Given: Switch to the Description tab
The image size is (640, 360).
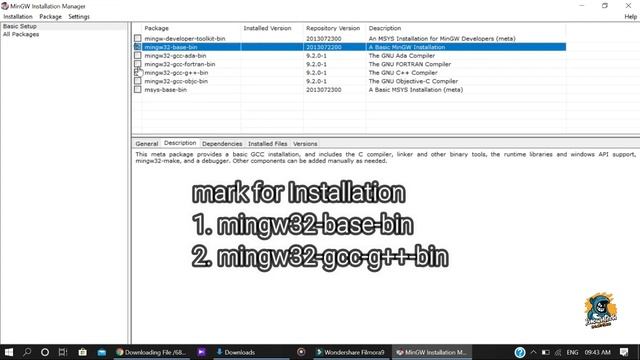Looking at the screenshot, I should tap(180, 143).
